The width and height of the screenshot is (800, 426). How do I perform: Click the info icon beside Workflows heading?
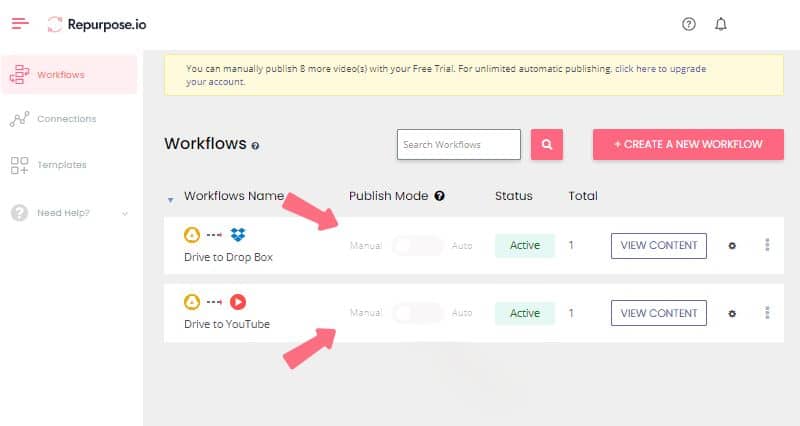(x=255, y=145)
